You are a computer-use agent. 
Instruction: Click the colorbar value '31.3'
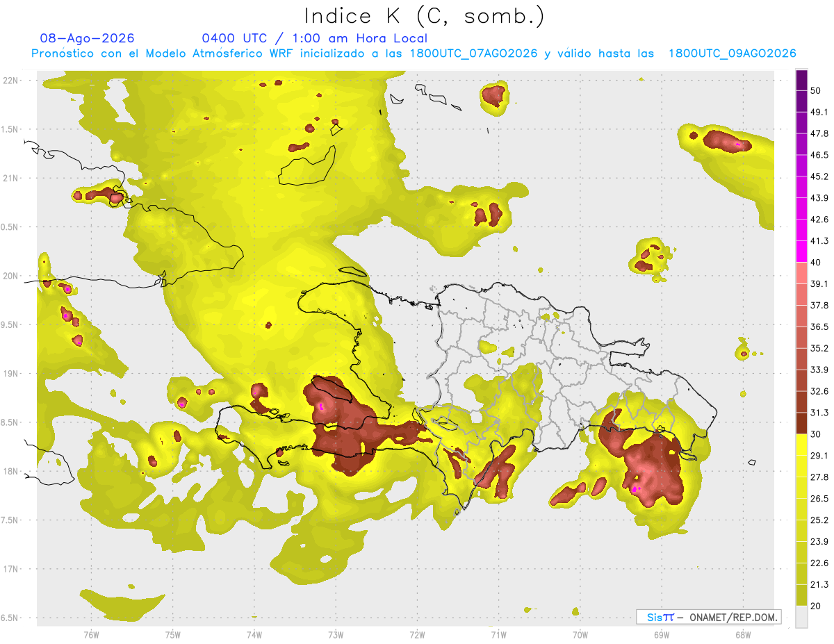[819, 413]
